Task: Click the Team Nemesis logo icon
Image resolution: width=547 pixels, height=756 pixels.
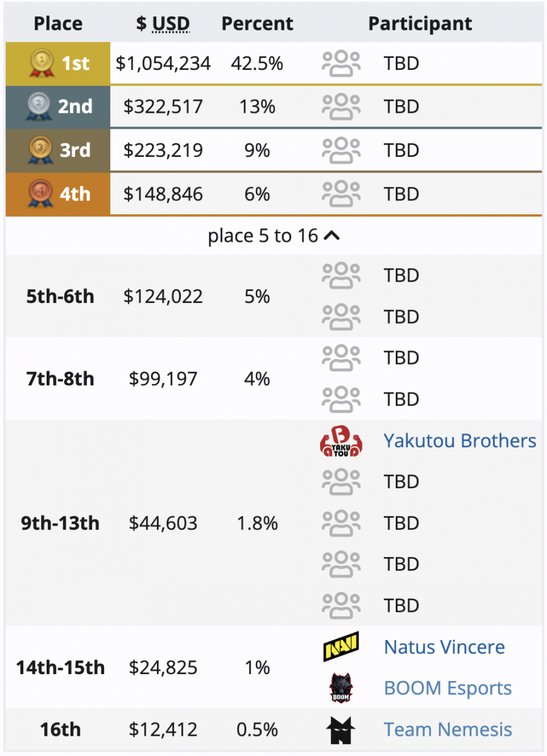Action: click(x=341, y=730)
